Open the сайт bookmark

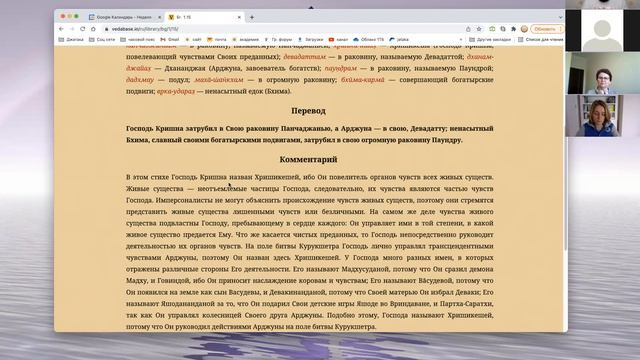[193, 40]
